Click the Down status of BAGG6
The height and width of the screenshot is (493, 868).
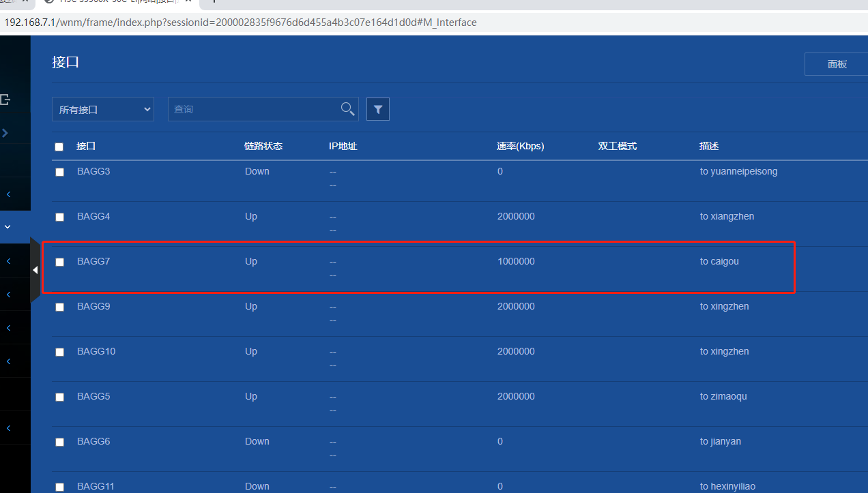tap(257, 441)
